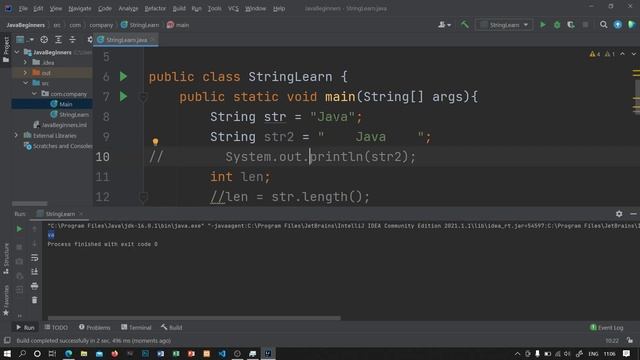
Task: Click the greyed-out Stop icon in toolbar
Action: click(x=585, y=25)
